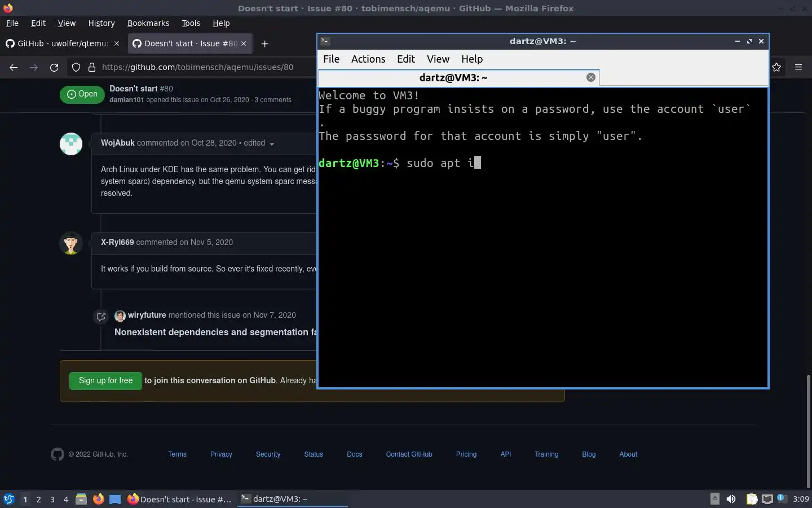Open the 'Nonexistent dependencies and segmentation' linked issue
Viewport: 812px width, 508px height.
215,332
